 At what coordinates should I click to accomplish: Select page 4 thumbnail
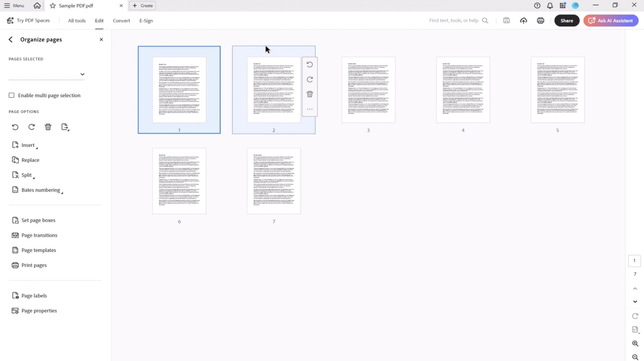pos(463,90)
